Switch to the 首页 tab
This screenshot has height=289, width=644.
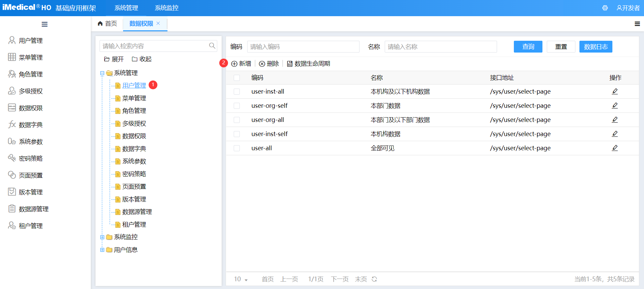coord(107,24)
